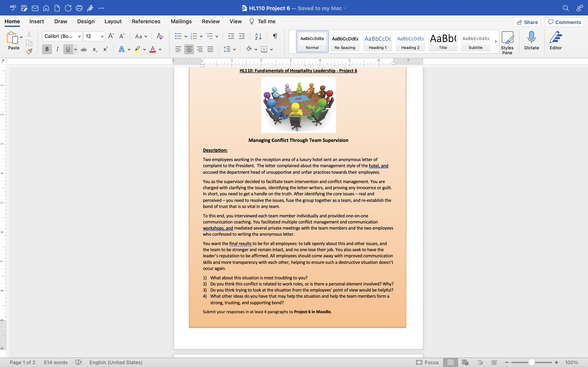Switch to the References tab

(x=146, y=21)
